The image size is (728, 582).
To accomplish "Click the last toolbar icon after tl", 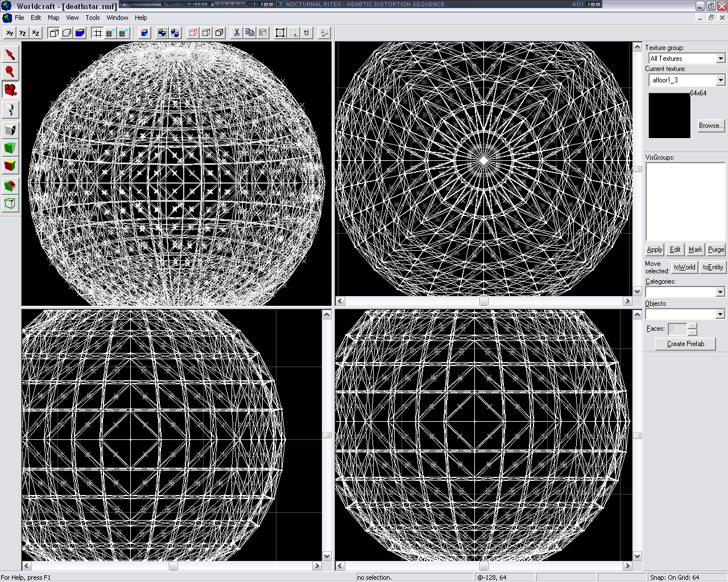I will pyautogui.click(x=324, y=33).
